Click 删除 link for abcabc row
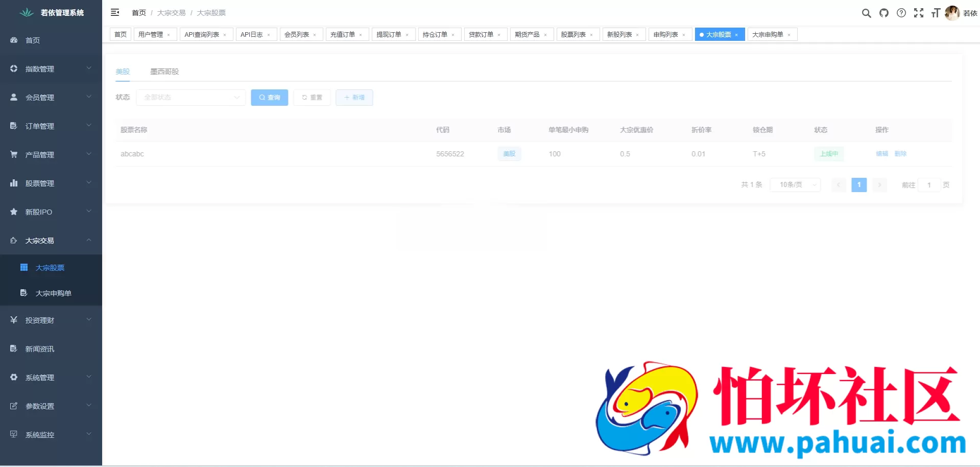 (x=900, y=153)
